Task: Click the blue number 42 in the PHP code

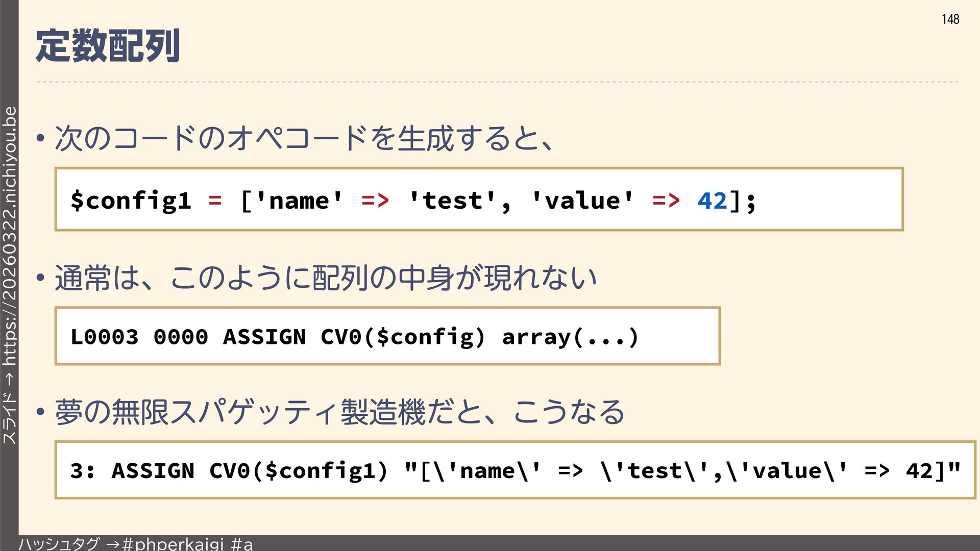Action: click(x=712, y=201)
